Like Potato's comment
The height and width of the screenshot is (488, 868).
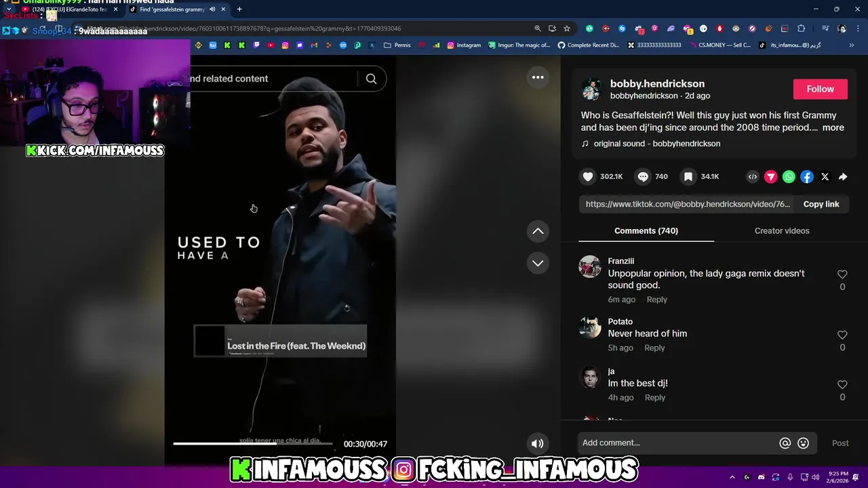842,335
